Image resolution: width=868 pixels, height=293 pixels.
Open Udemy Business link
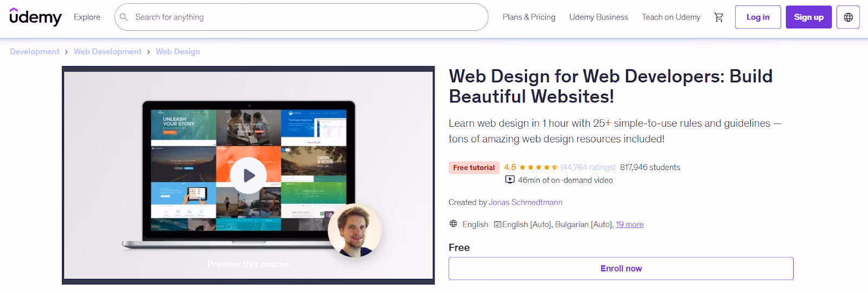pos(598,17)
